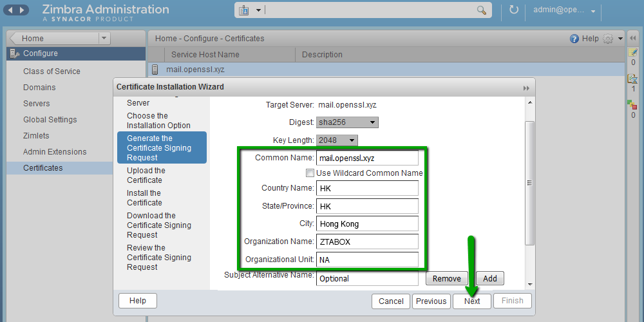Click the blue Help question mark icon

coord(574,39)
